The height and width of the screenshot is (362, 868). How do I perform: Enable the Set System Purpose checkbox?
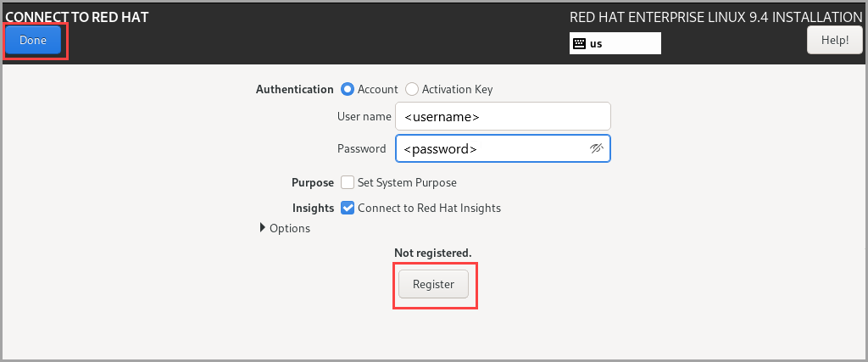[348, 182]
